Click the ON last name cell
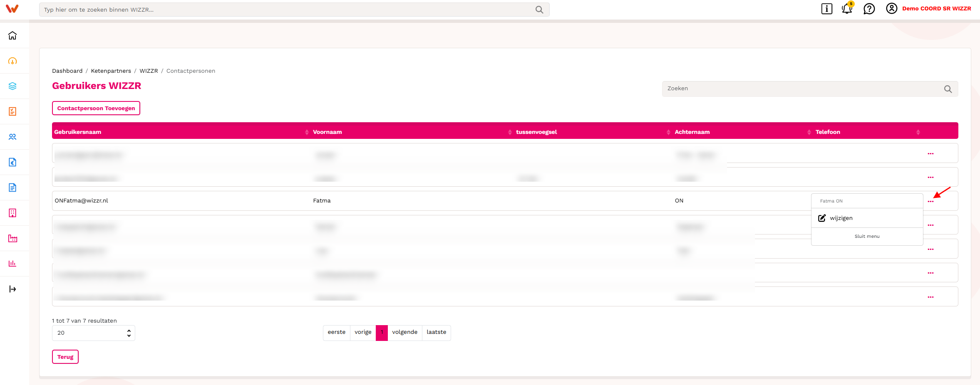Screen dimensions: 980x385 679,200
